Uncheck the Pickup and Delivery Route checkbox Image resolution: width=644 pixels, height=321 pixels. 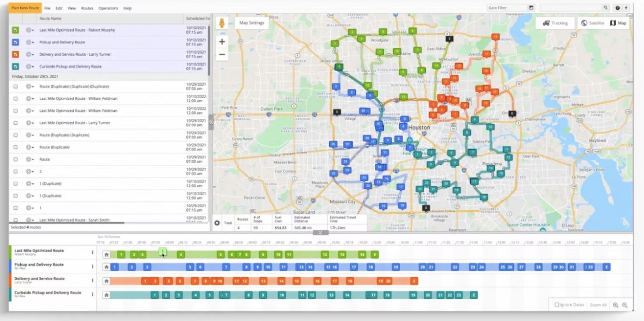(x=15, y=42)
